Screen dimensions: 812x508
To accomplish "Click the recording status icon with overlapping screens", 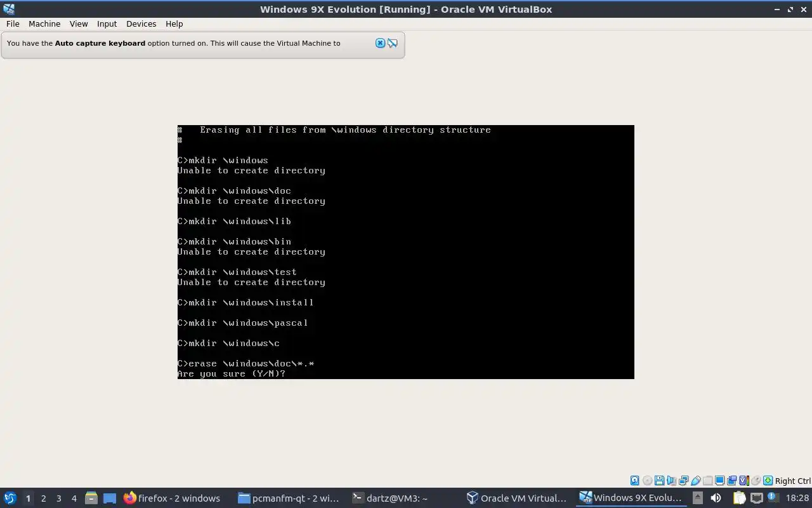I will click(731, 481).
